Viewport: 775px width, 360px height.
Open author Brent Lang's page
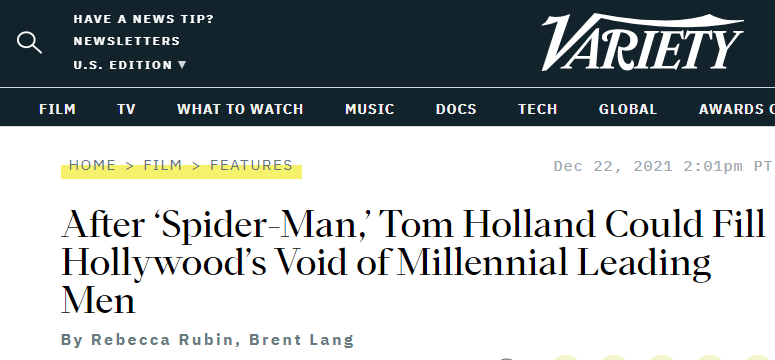(x=301, y=340)
